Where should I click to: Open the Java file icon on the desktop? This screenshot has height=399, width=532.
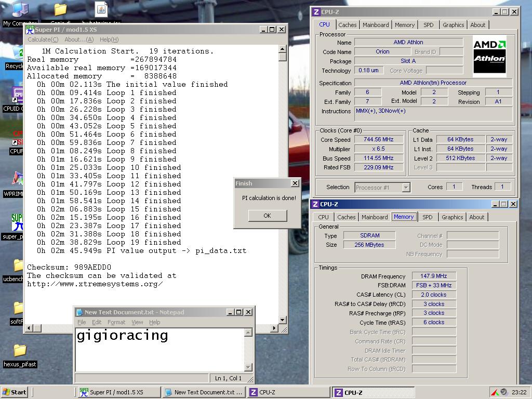tap(101, 9)
